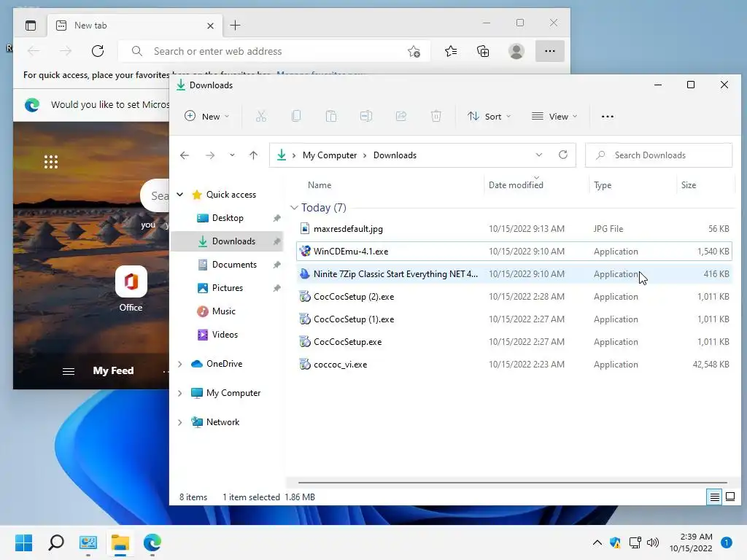Screen dimensions: 747x560
Task: Open the View dropdown menu
Action: [554, 116]
